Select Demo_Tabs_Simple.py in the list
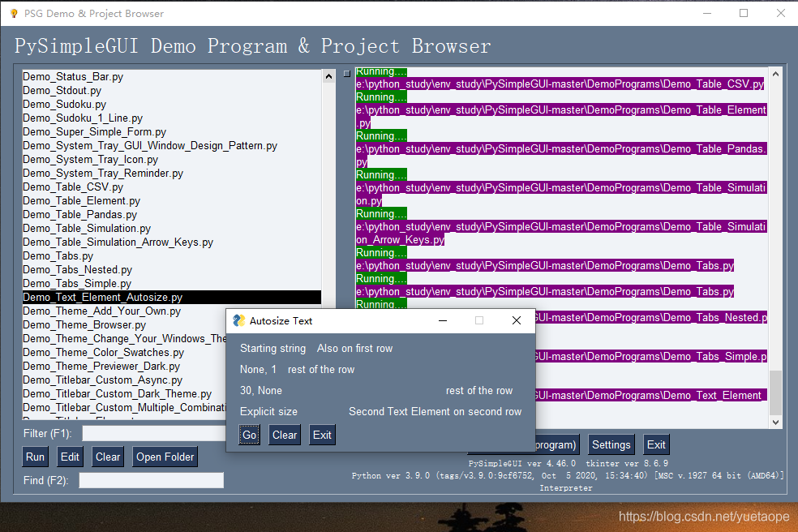This screenshot has width=798, height=532. click(x=171, y=283)
